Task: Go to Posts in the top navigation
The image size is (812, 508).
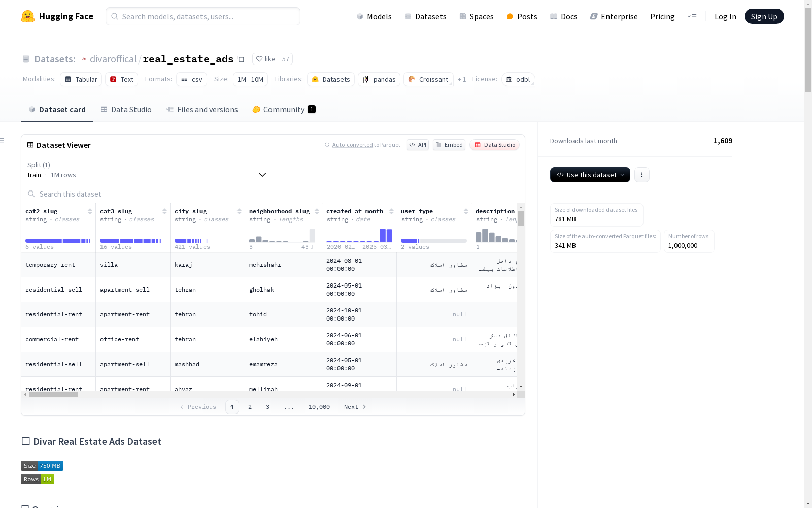Action: coord(522,17)
